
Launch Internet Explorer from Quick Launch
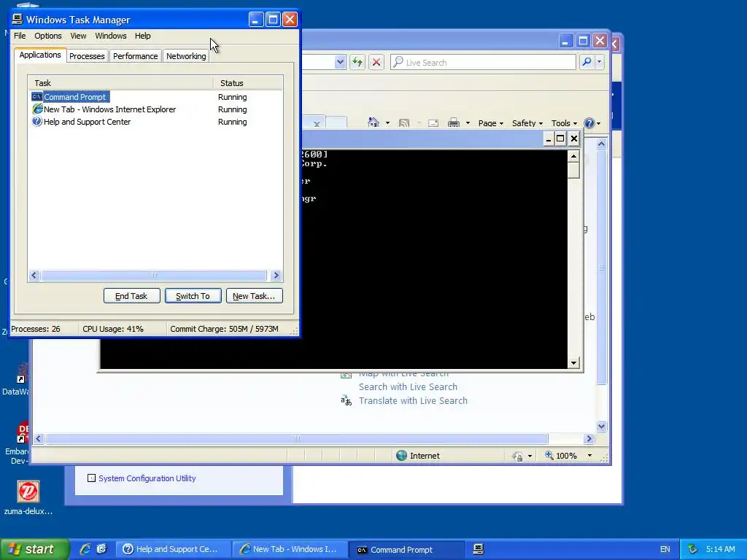[85, 549]
